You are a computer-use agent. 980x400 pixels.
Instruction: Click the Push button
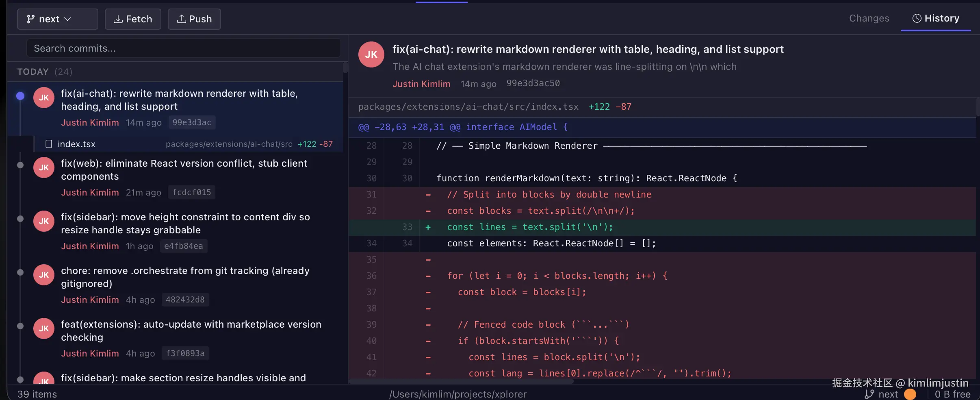194,19
